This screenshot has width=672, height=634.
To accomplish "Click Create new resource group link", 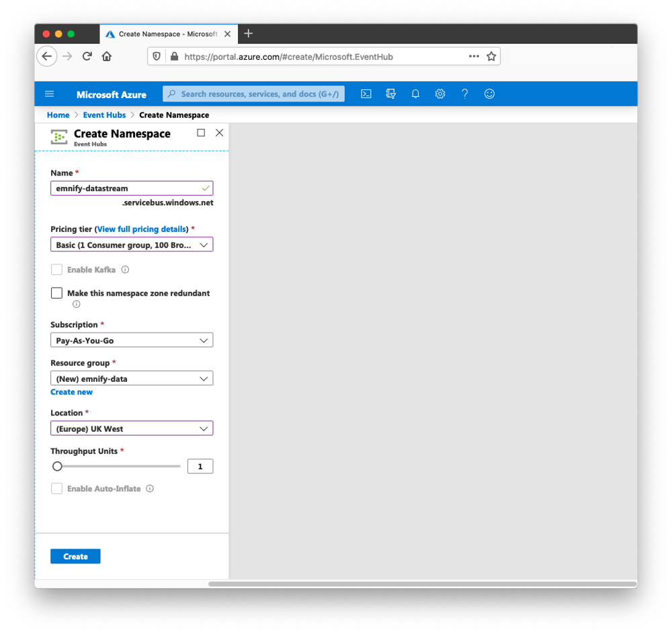I will [x=72, y=392].
